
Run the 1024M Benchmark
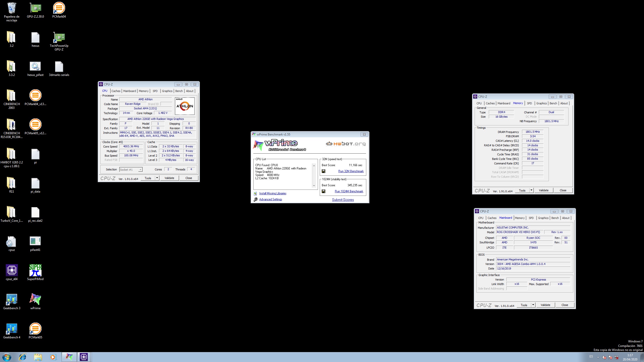(349, 191)
